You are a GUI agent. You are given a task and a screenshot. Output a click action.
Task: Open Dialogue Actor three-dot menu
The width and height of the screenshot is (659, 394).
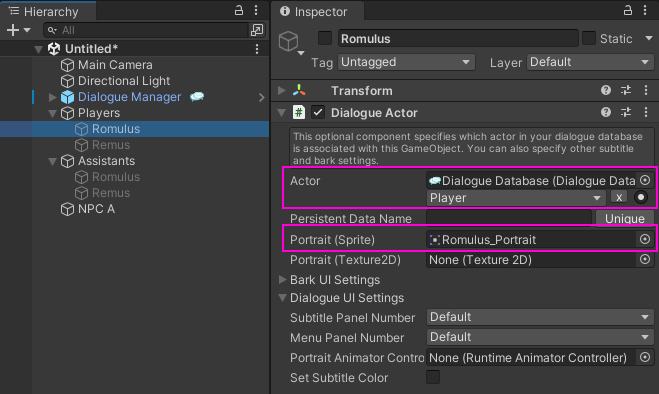point(646,112)
